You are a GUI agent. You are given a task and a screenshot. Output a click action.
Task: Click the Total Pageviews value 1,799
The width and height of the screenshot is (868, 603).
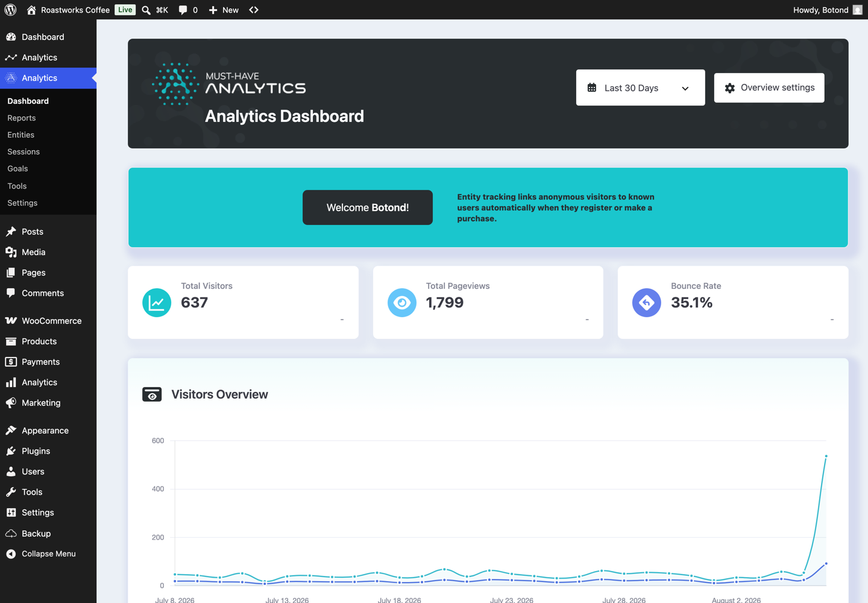tap(445, 303)
